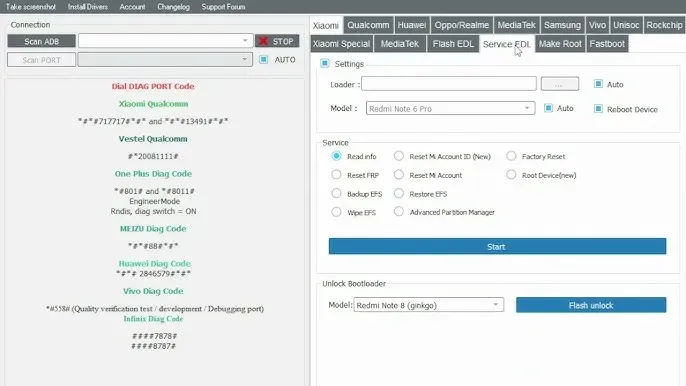This screenshot has width=686, height=386.
Task: Select the Service EDL sub-tab
Action: coord(507,44)
